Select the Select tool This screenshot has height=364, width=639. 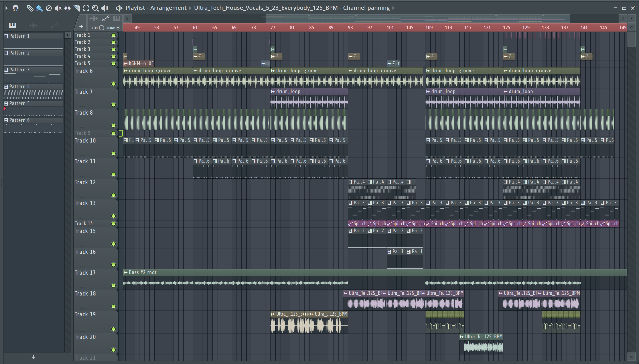[86, 8]
